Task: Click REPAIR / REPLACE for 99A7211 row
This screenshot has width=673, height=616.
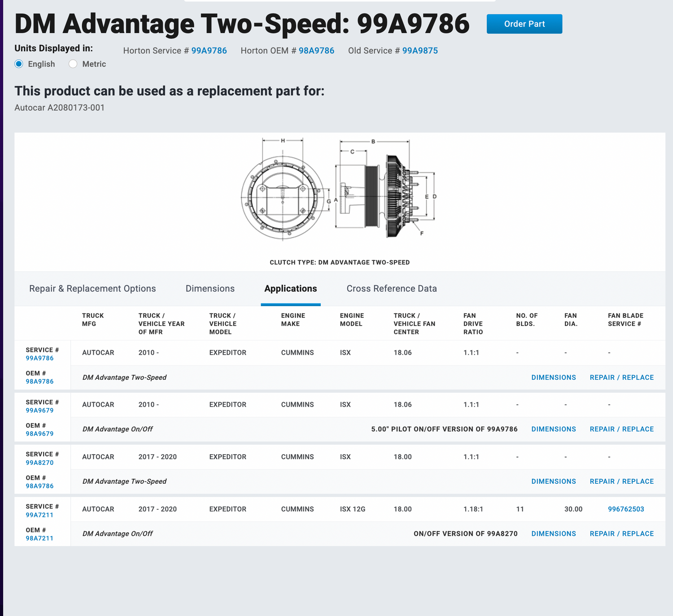Action: [x=621, y=534]
